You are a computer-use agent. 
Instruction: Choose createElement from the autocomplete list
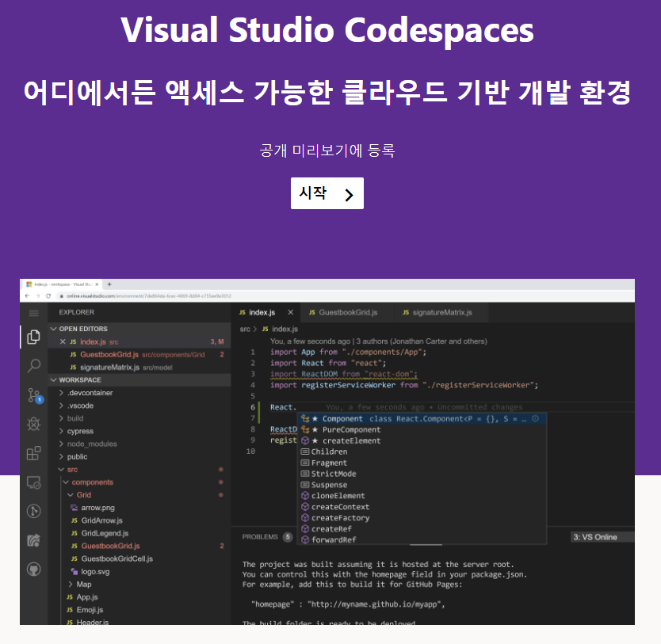tap(422, 441)
